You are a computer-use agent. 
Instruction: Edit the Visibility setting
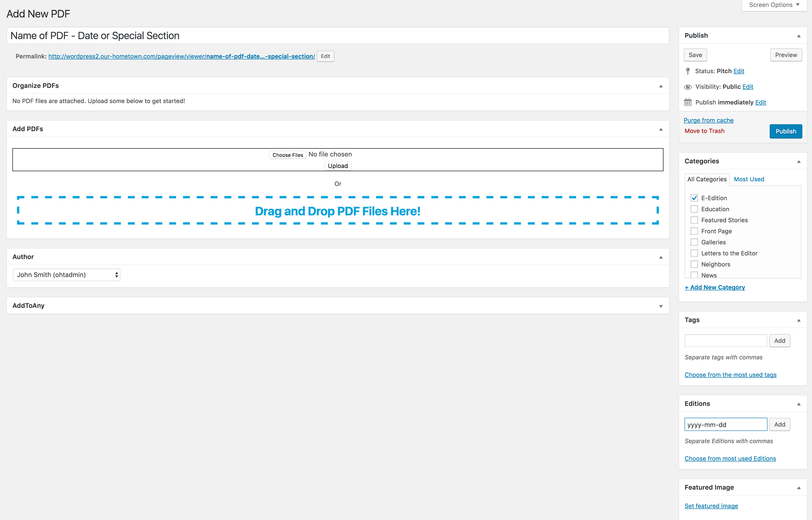pyautogui.click(x=748, y=87)
